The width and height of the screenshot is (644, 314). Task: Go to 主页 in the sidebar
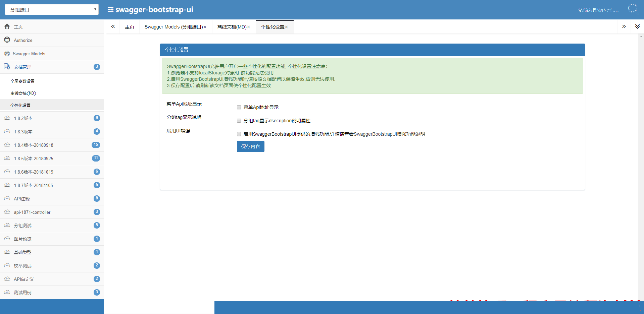(x=52, y=27)
